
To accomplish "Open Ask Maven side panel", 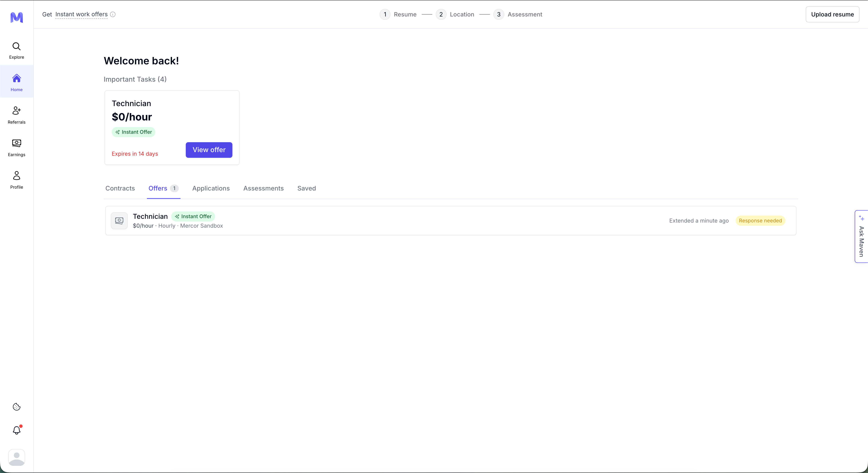I will point(861,236).
